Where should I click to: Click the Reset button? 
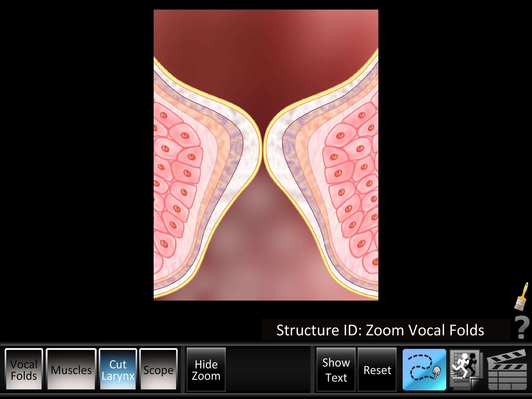pos(377,369)
